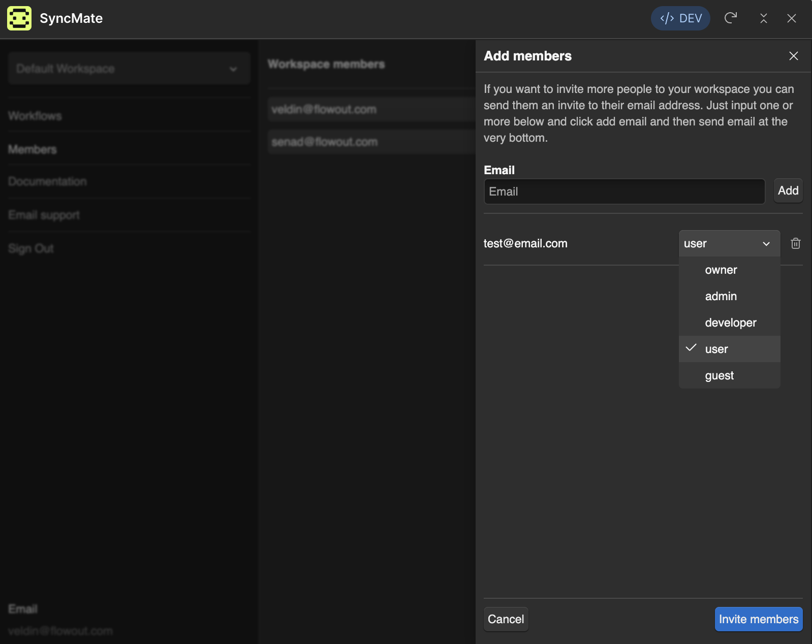
Task: Close the Add members panel
Action: [793, 56]
